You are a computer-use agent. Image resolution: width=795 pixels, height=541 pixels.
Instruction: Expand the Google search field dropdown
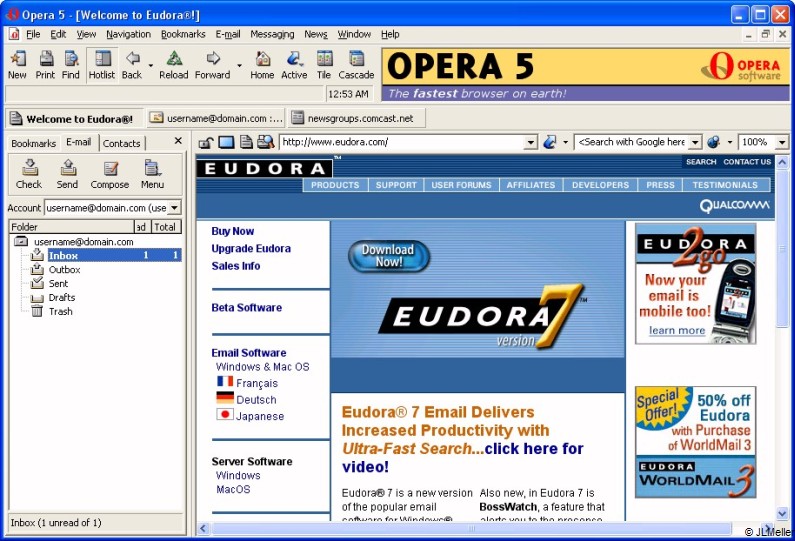tap(696, 142)
